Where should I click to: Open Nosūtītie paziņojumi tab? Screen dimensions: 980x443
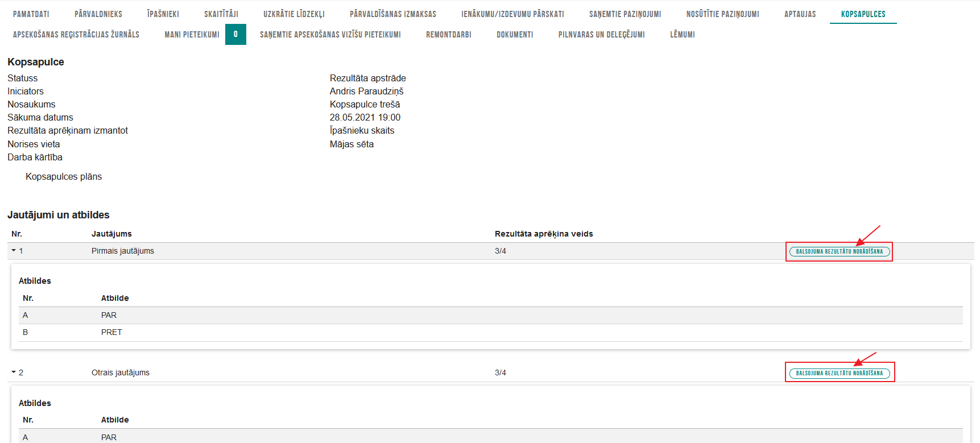(722, 14)
